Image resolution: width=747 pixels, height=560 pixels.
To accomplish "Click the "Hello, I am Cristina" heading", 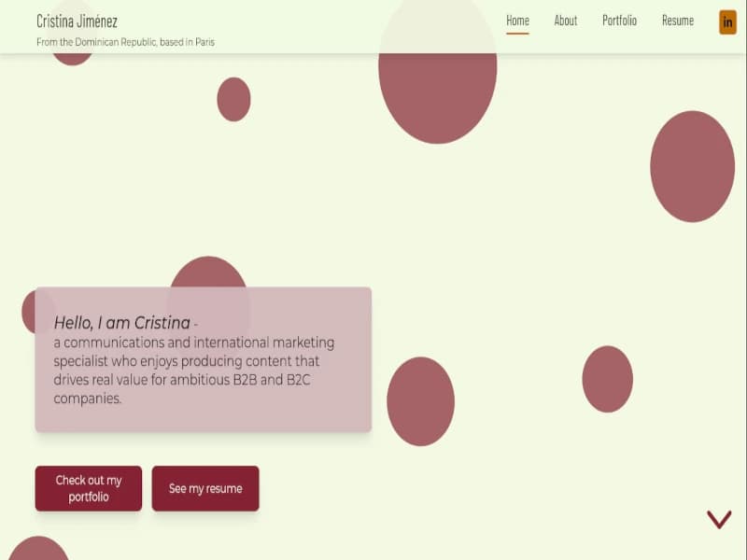I will click(121, 323).
